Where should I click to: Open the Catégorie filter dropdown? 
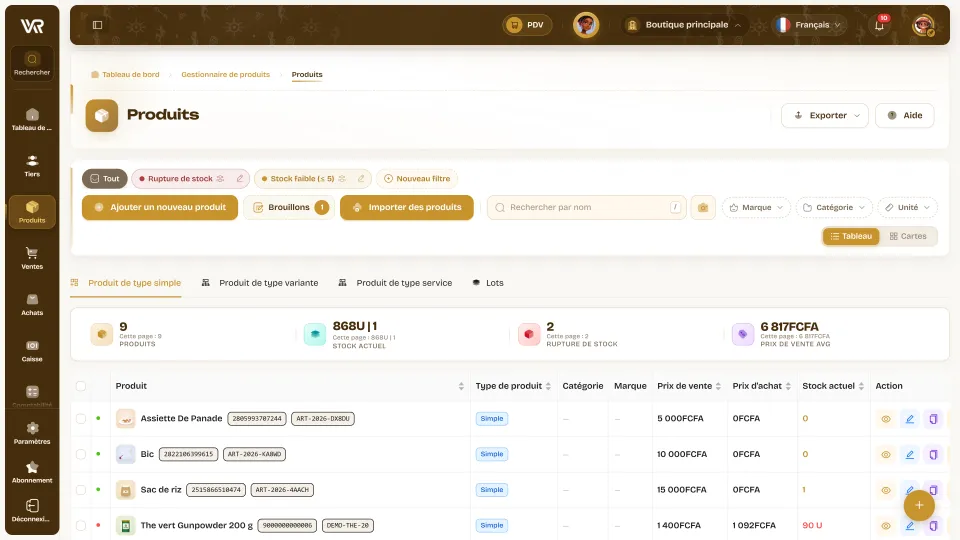click(834, 208)
